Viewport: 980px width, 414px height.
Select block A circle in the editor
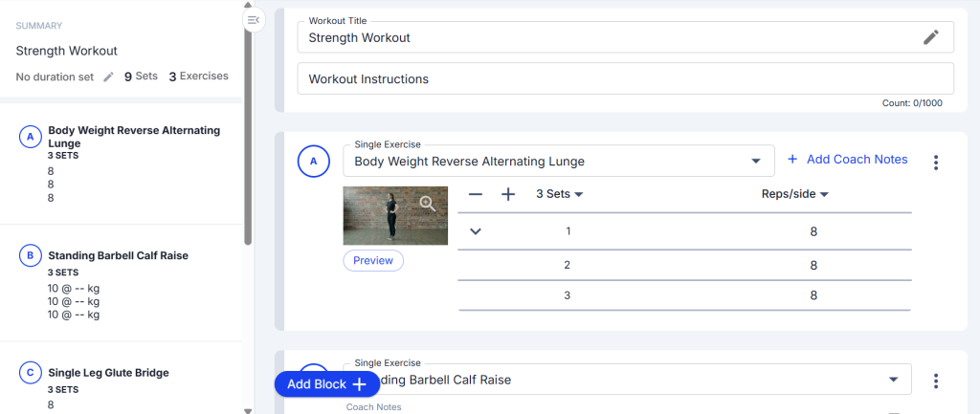pyautogui.click(x=314, y=163)
